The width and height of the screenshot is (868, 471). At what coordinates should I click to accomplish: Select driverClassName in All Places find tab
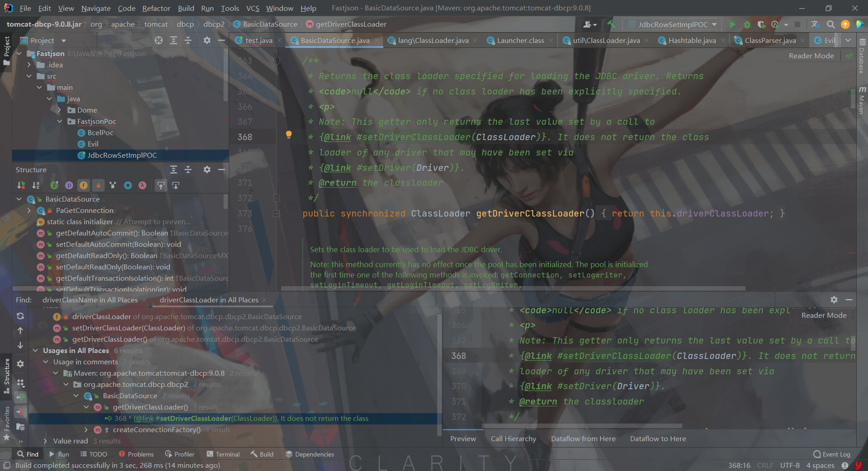tap(90, 300)
